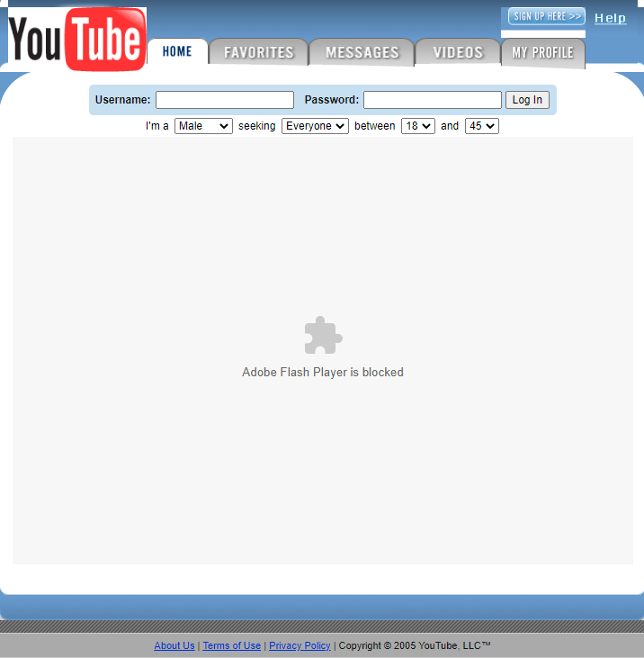Expand the Male gender dropdown
This screenshot has height=658, width=644.
tap(203, 126)
